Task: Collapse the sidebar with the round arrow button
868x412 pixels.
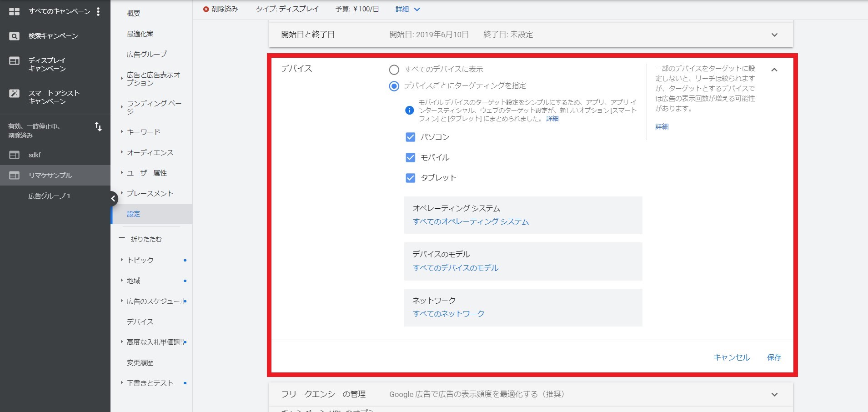Action: [113, 198]
